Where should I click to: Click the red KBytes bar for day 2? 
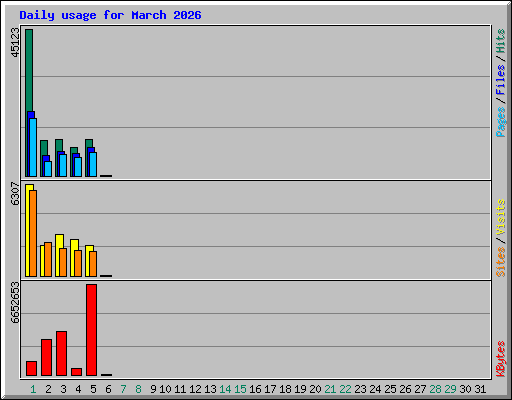coord(46,357)
